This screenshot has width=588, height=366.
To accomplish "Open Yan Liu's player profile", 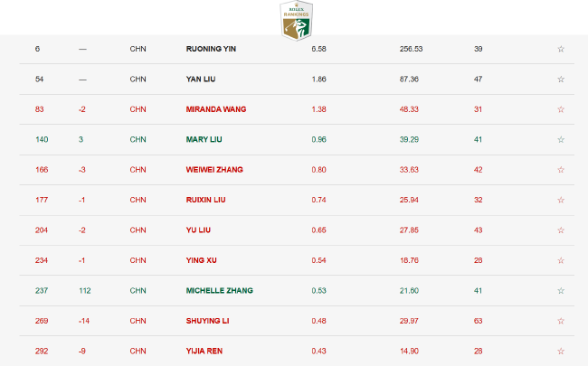I will (x=201, y=80).
